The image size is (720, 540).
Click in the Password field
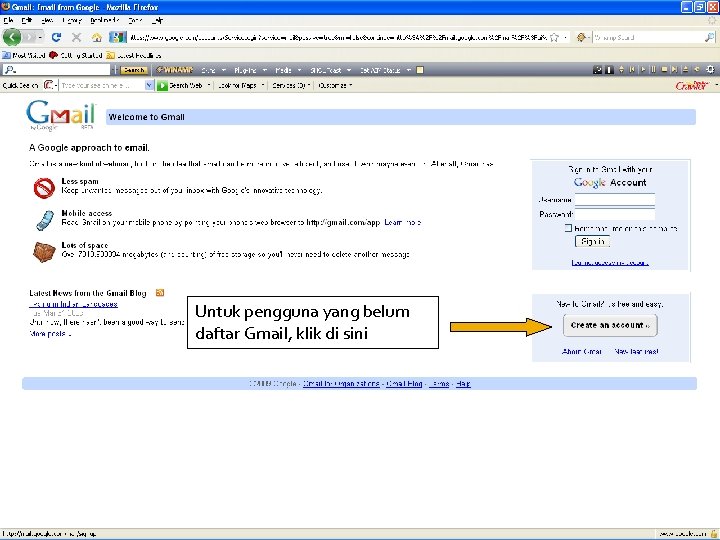pos(615,214)
